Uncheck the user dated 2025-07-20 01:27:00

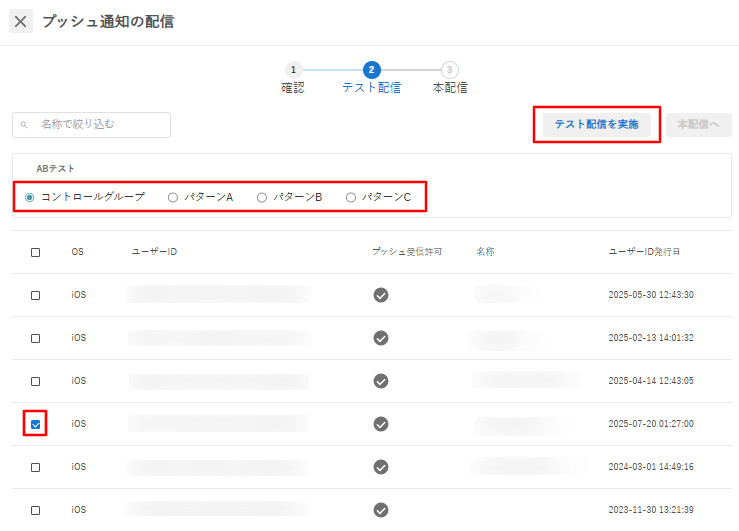point(35,425)
